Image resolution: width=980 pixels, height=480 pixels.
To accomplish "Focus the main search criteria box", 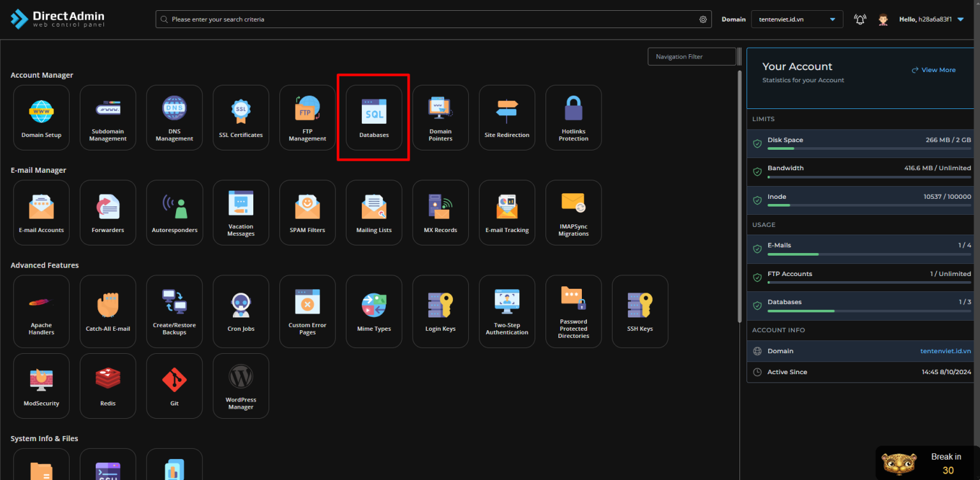I will [x=427, y=19].
